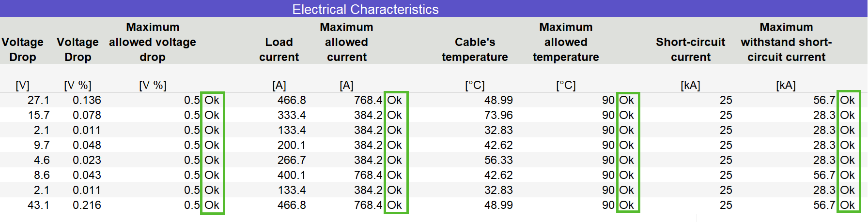Viewport: 868px width, 222px height.
Task: Select the 0.136 voltage drop percent cell
Action: [x=87, y=100]
